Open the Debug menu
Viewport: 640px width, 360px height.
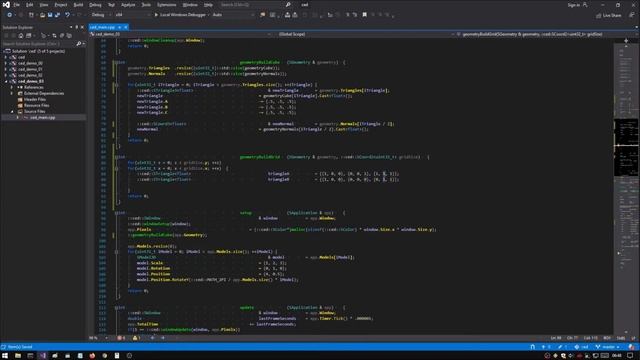click(95, 5)
